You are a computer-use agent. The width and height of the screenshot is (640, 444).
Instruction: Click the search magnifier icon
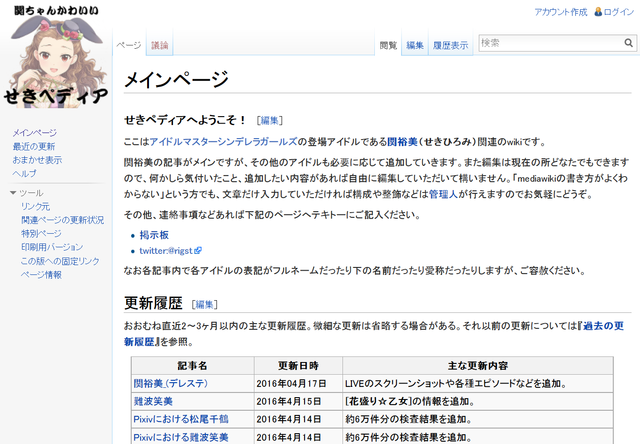click(628, 43)
